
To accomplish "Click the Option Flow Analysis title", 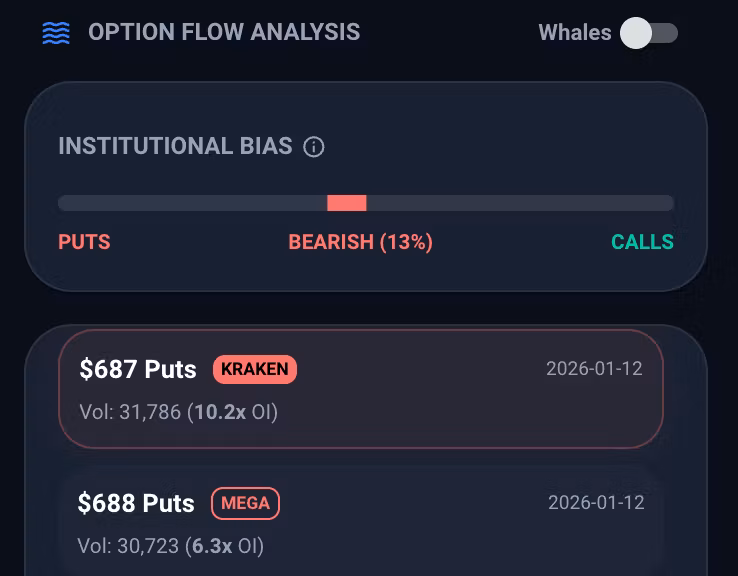I will 224,32.
